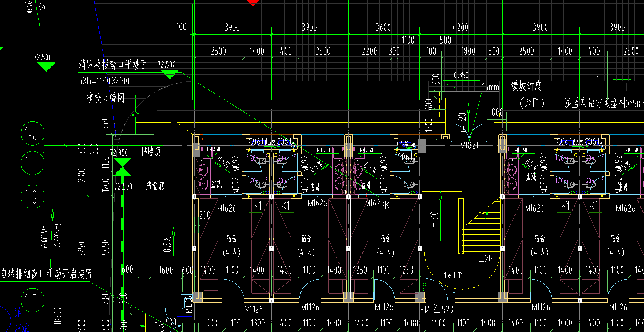Click the 15mm leader note
Image resolution: width=644 pixels, height=332 pixels.
click(x=491, y=87)
